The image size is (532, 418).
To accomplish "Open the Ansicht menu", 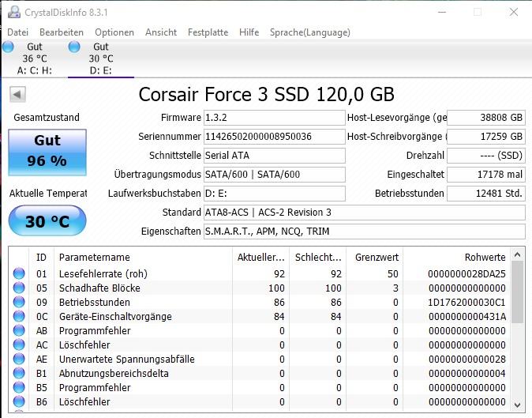I will point(161,32).
